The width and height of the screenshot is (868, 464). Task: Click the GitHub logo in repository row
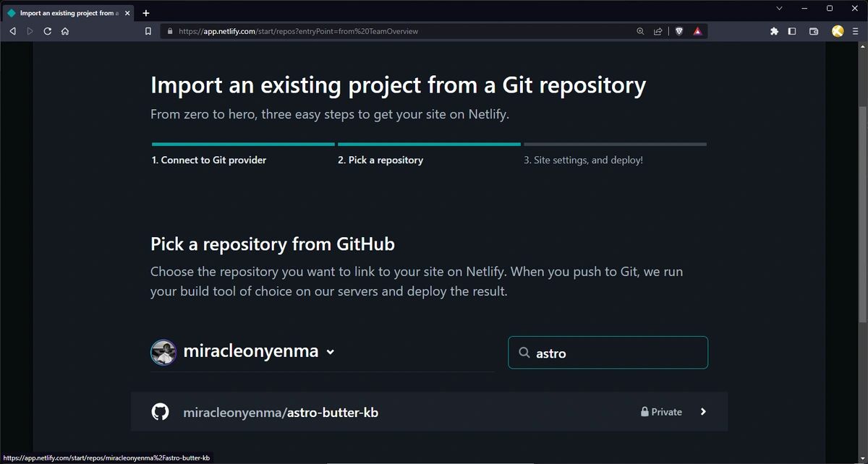pos(160,412)
